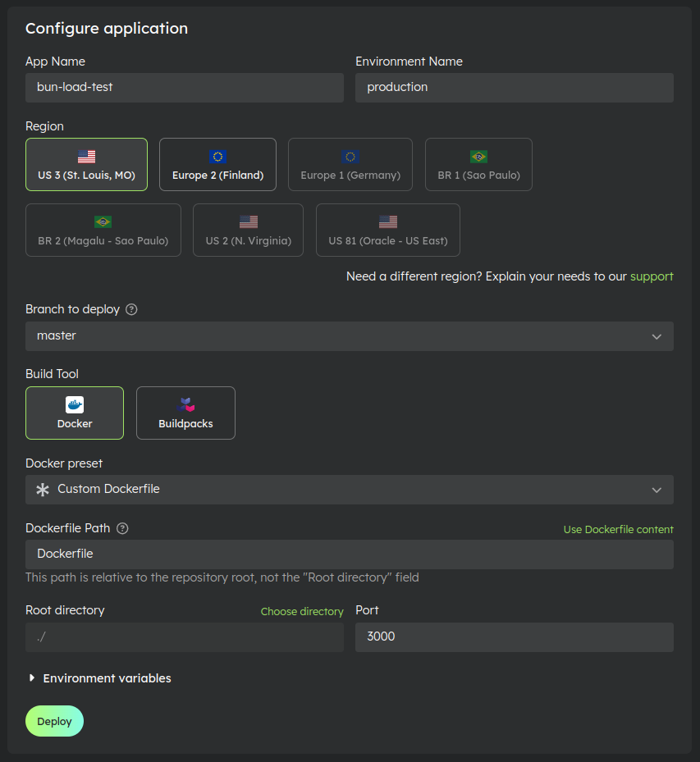Select the Docker whale icon
The height and width of the screenshot is (762, 700).
(74, 404)
